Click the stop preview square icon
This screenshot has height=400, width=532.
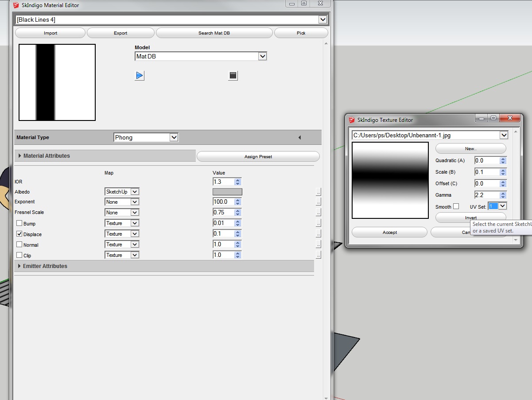tap(233, 75)
